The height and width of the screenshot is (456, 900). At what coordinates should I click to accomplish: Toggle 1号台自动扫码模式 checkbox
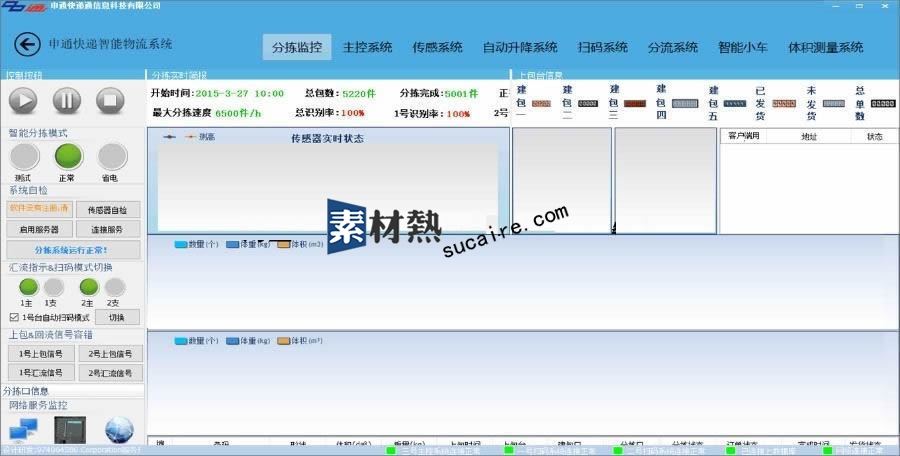coord(13,317)
